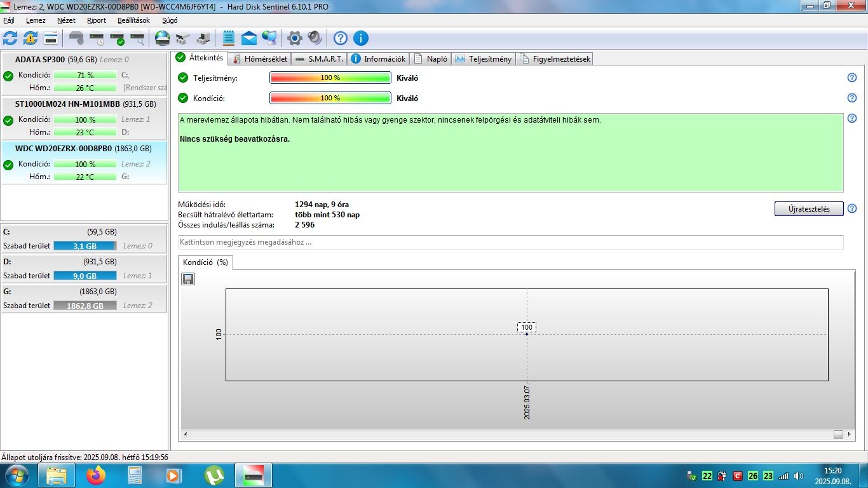Click the two-drives icon after the globe

pos(183,38)
